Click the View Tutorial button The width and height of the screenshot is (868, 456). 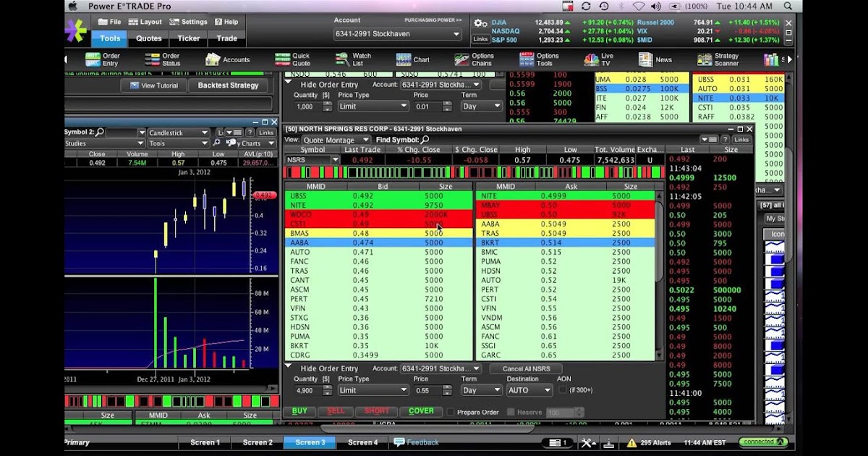(x=153, y=85)
